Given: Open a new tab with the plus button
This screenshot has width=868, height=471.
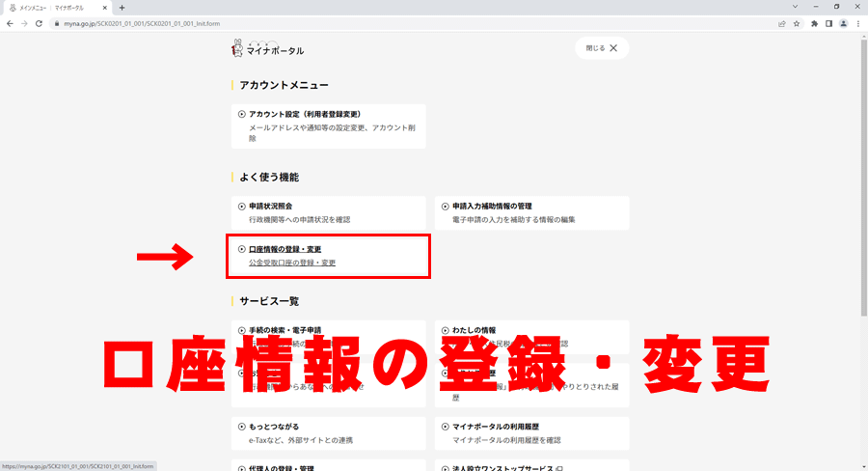Looking at the screenshot, I should pyautogui.click(x=122, y=8).
